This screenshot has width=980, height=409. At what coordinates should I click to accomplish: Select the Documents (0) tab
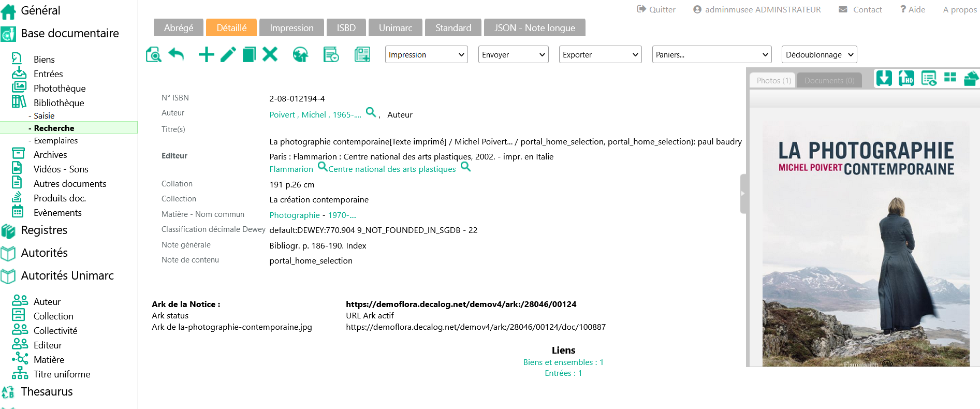[829, 80]
